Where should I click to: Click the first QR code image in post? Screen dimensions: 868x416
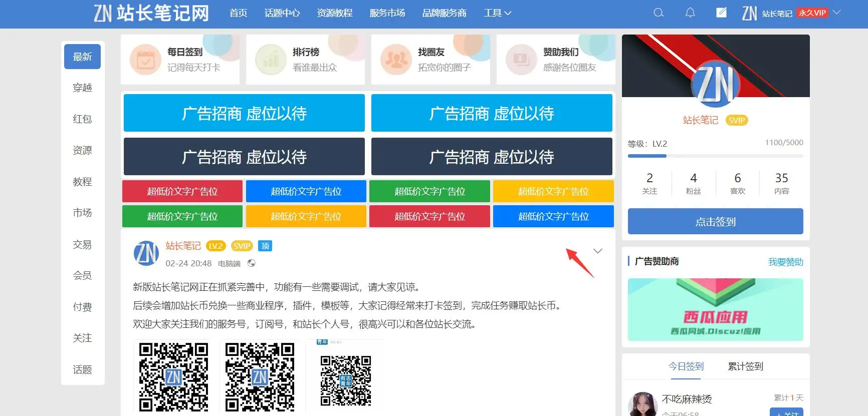pos(173,376)
